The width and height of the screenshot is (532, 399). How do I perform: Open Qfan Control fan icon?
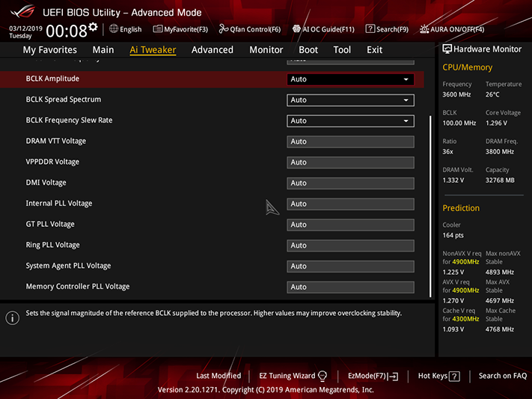(223, 29)
